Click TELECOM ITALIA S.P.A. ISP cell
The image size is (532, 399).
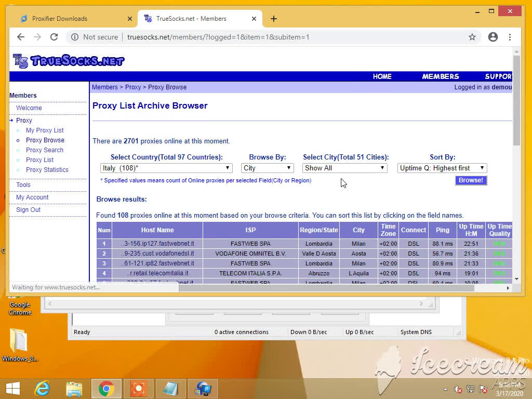[250, 273]
